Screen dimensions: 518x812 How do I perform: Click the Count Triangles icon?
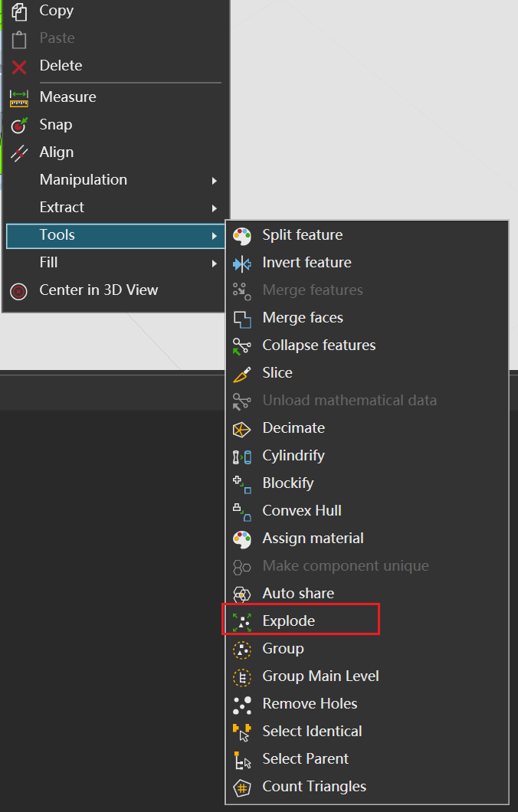242,787
